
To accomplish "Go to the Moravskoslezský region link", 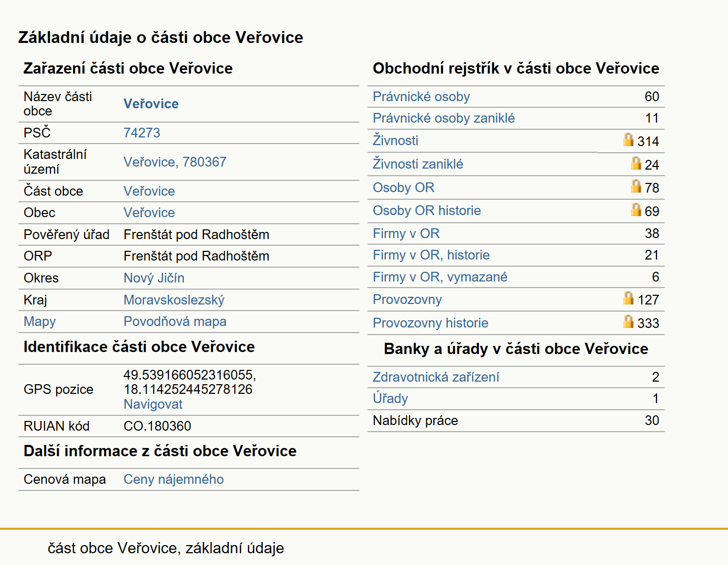I will [x=174, y=300].
